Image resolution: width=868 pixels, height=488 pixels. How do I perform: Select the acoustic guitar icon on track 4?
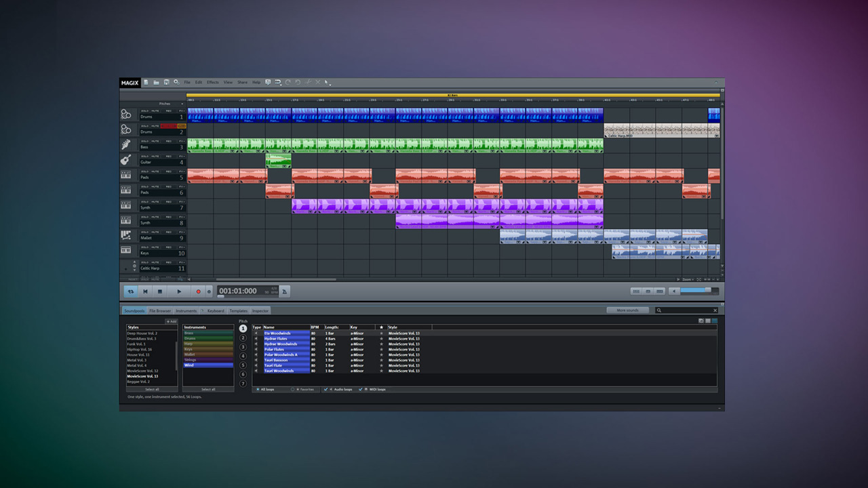coord(127,160)
